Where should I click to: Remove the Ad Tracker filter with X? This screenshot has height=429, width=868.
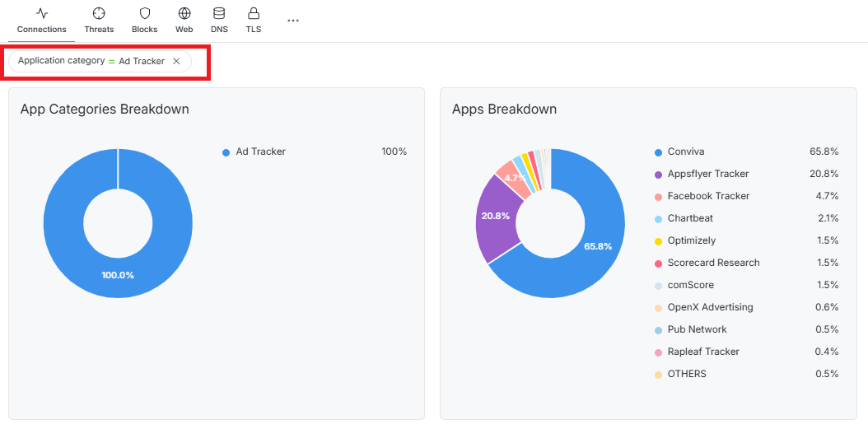176,62
